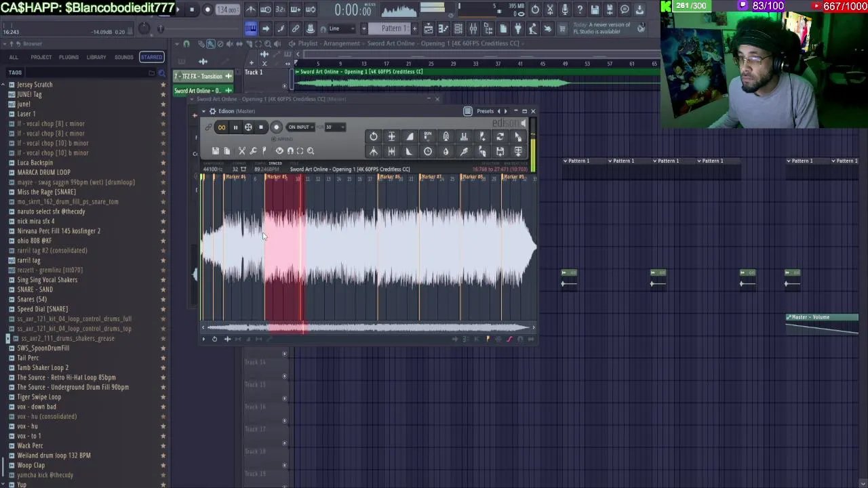Click the TAGS button in browser
Viewport: 868px width, 488px height.
[x=15, y=73]
